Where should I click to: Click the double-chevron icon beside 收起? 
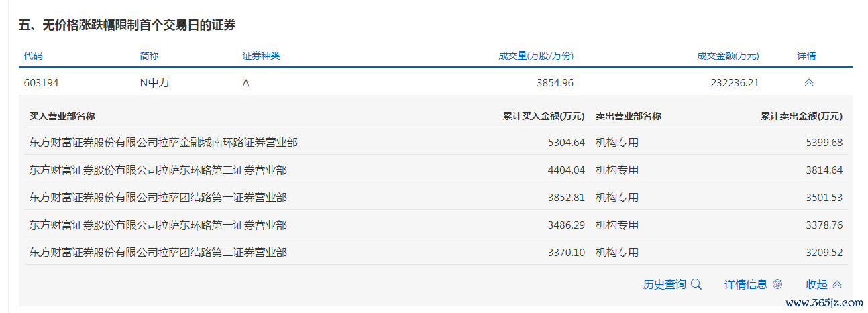(837, 284)
